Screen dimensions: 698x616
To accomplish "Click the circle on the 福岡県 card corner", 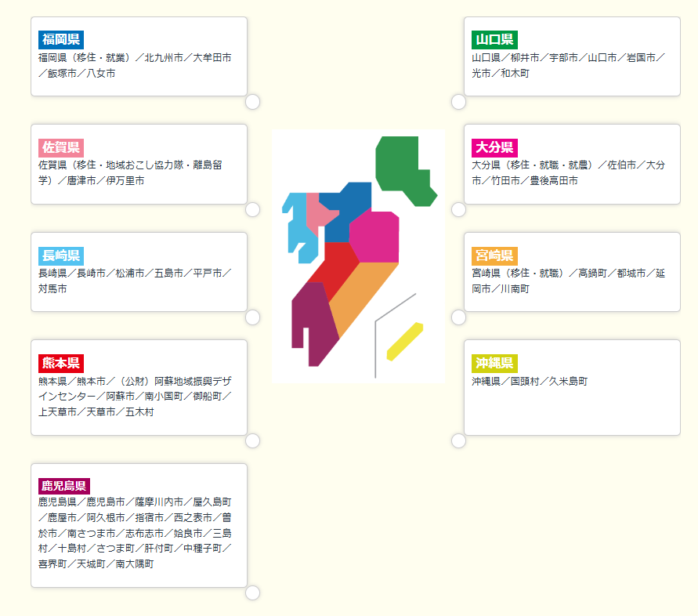I will 252,102.
